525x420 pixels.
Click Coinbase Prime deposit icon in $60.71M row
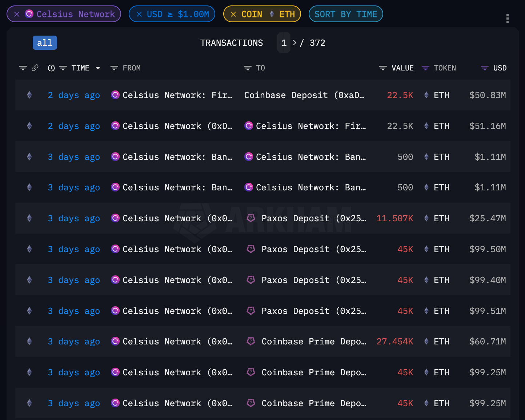coord(251,341)
